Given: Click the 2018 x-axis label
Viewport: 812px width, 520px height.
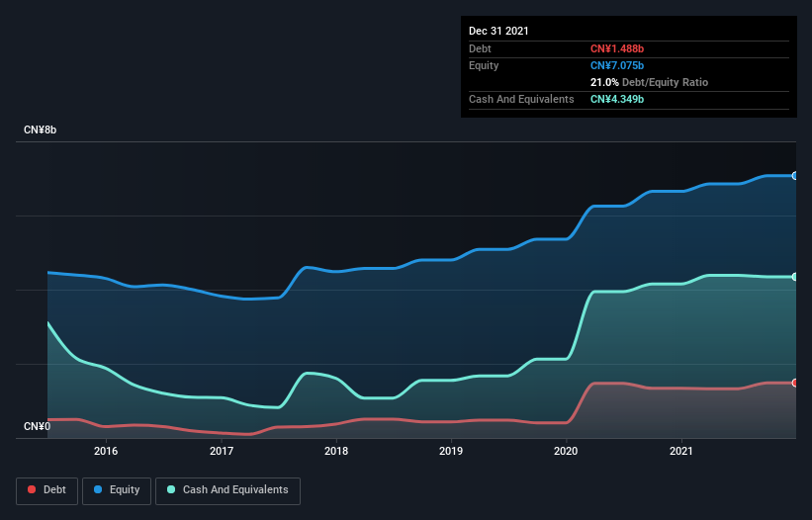Looking at the screenshot, I should (x=336, y=451).
